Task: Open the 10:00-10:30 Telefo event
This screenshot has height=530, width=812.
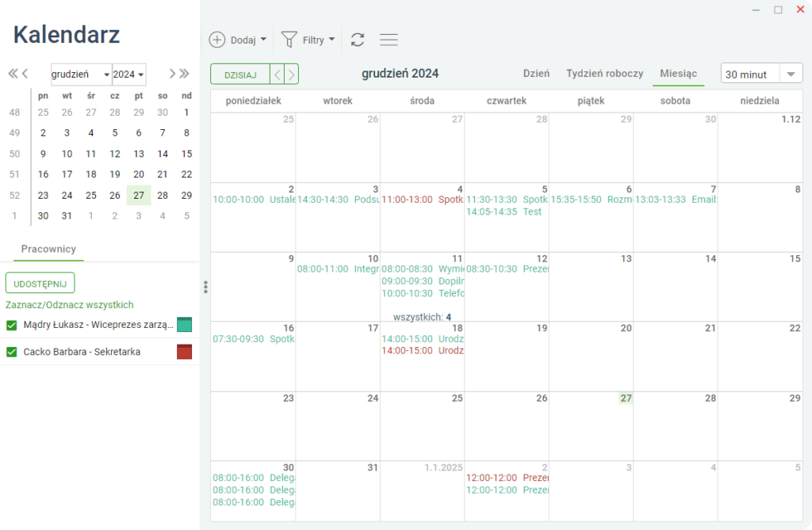Action: click(423, 293)
